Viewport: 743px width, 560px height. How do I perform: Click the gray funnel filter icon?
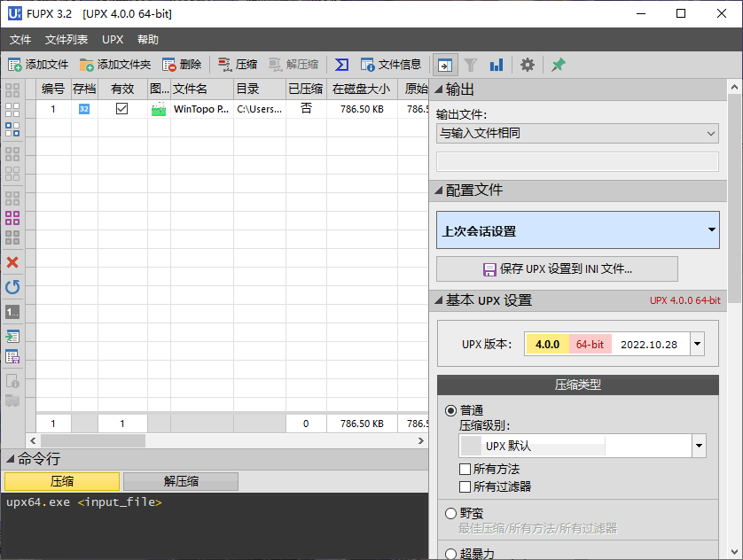click(471, 65)
